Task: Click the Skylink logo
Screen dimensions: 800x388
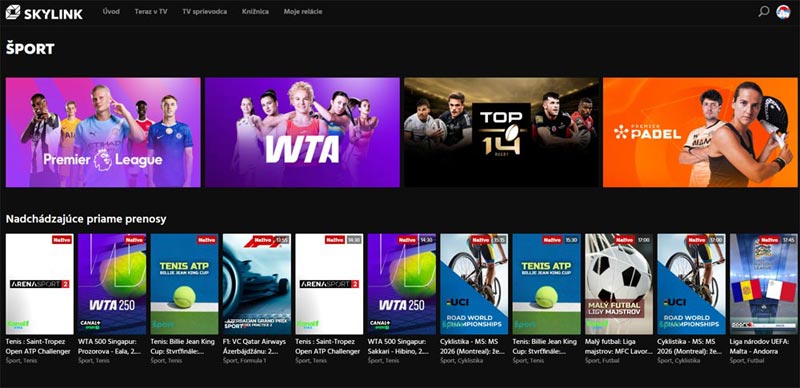Action: point(44,12)
